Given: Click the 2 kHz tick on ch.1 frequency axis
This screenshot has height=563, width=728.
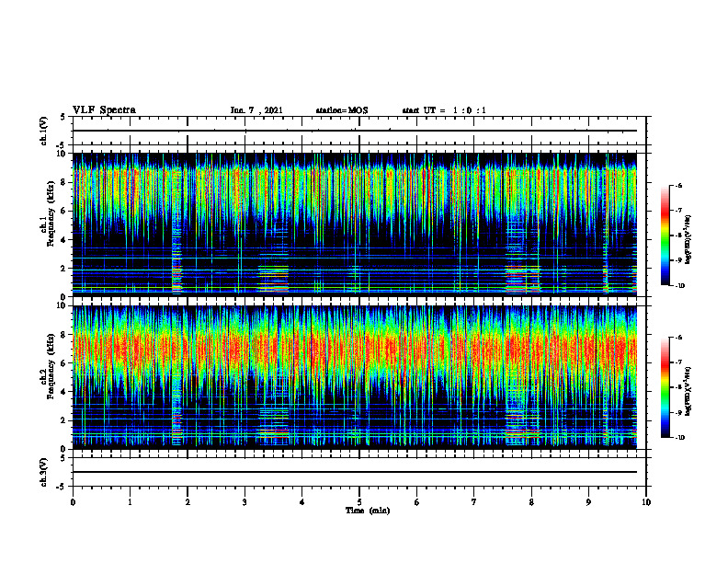Looking at the screenshot, I should pyautogui.click(x=64, y=269).
